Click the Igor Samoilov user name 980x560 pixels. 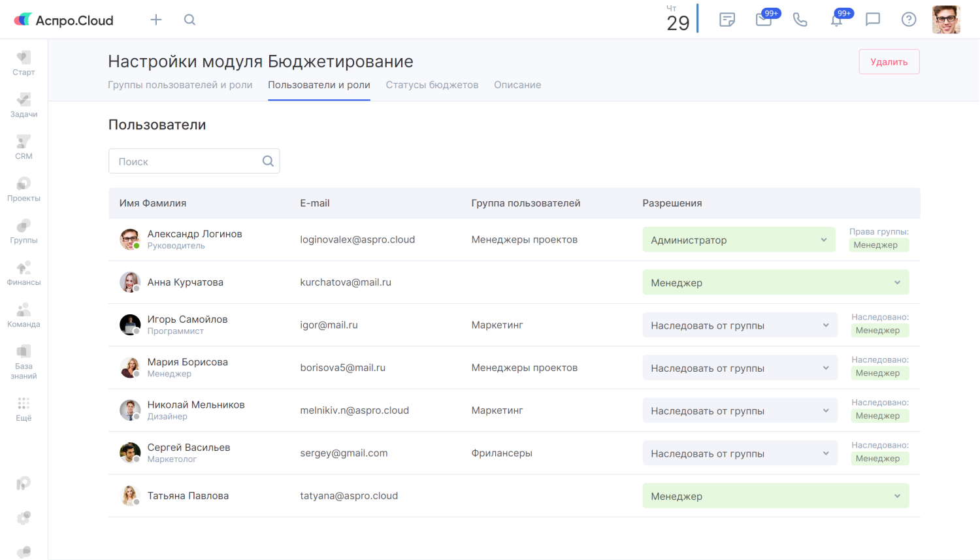pos(188,320)
